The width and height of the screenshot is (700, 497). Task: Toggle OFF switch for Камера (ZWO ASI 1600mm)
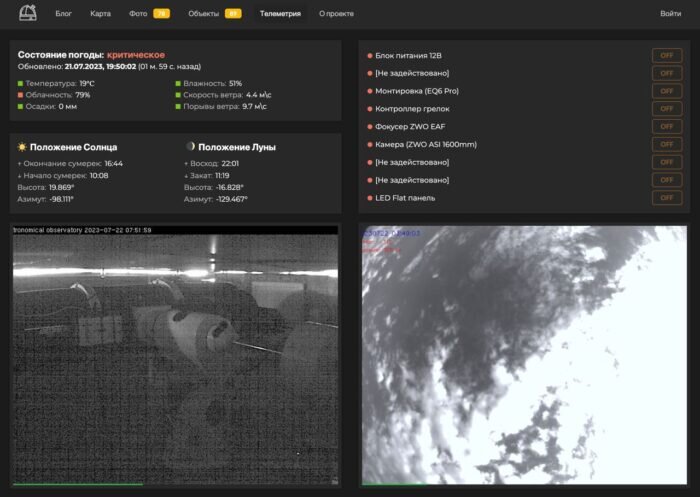[x=667, y=144]
